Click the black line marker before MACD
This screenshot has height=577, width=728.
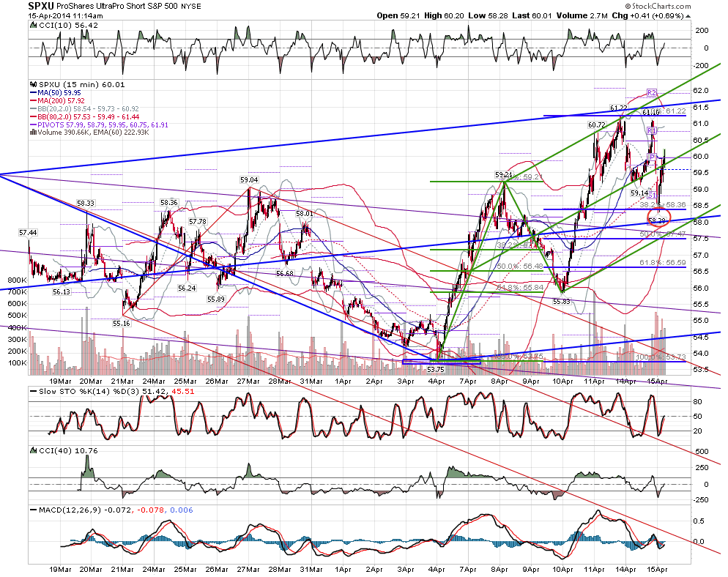pos(33,510)
